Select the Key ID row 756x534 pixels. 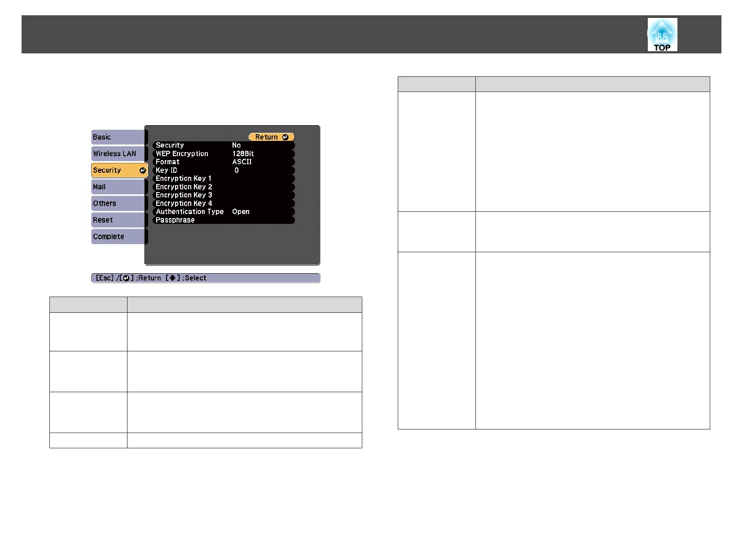224,171
